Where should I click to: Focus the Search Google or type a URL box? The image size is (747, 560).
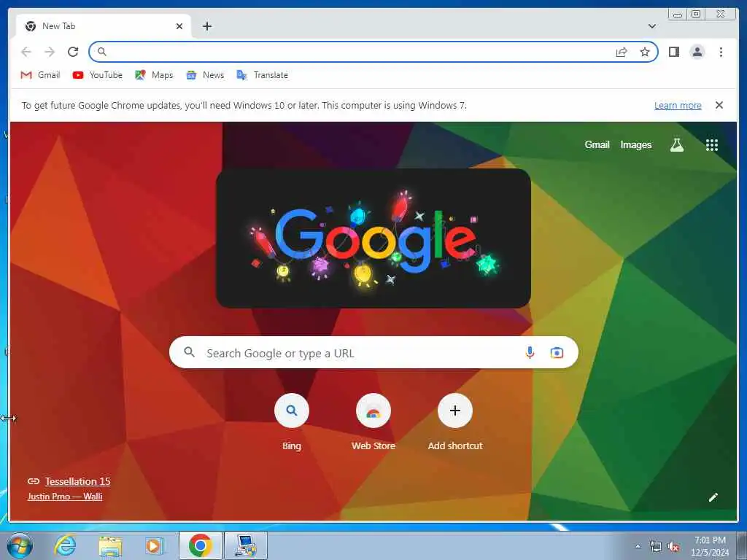coord(373,353)
